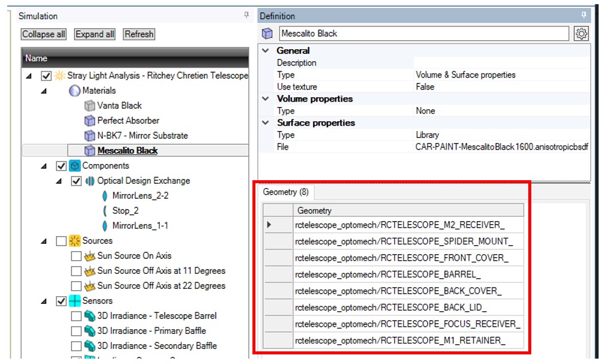
Task: Refresh the simulation tree
Action: click(139, 34)
